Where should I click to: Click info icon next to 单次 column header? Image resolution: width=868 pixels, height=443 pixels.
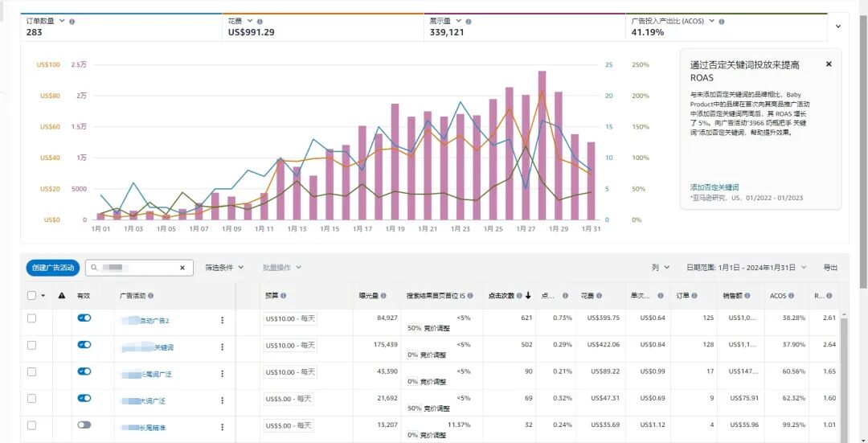pyautogui.click(x=661, y=296)
